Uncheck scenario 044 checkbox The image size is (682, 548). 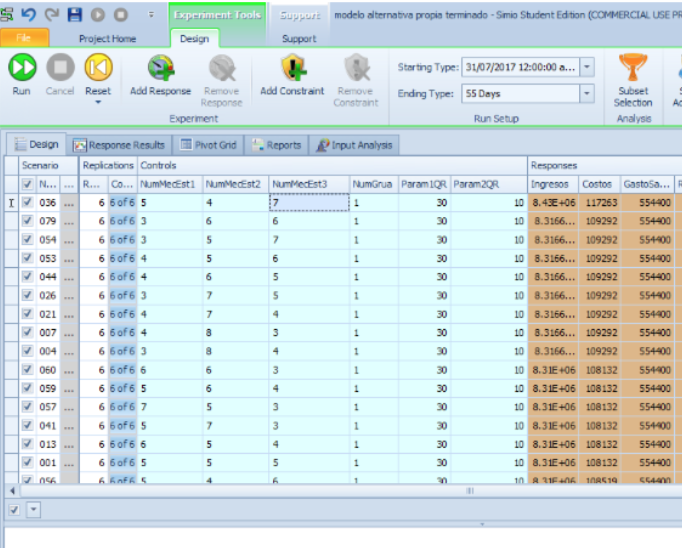click(27, 277)
